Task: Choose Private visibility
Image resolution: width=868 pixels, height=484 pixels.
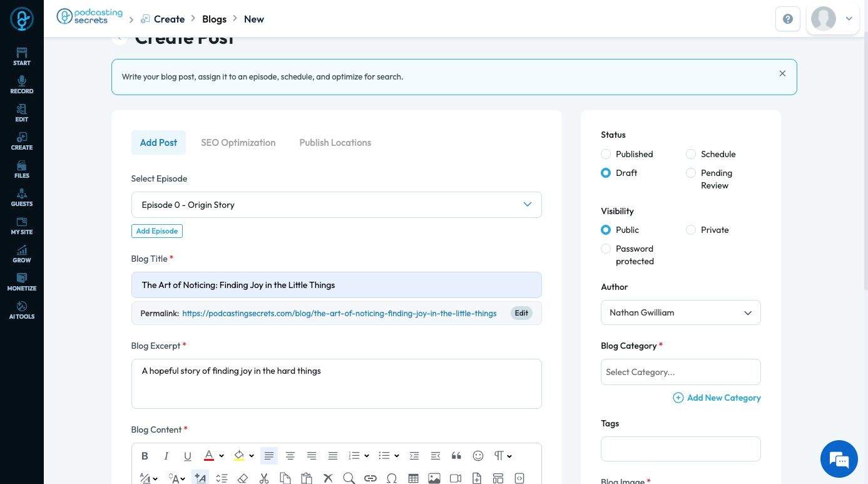Action: (x=691, y=230)
